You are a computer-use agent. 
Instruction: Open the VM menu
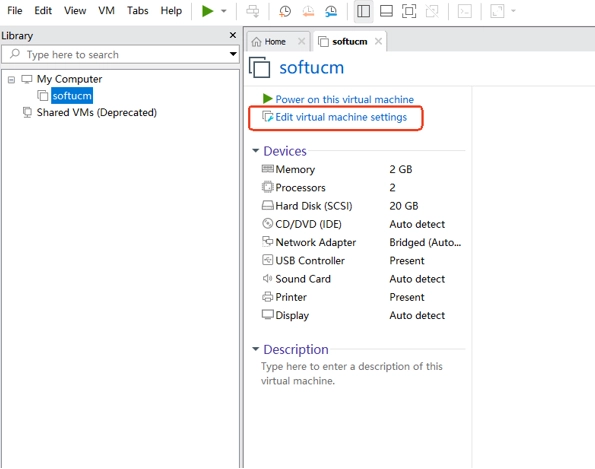(x=106, y=11)
